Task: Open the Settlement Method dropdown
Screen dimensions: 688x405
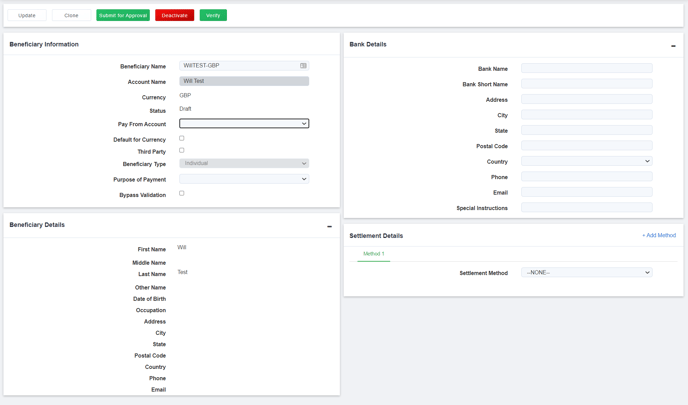Action: pyautogui.click(x=586, y=273)
